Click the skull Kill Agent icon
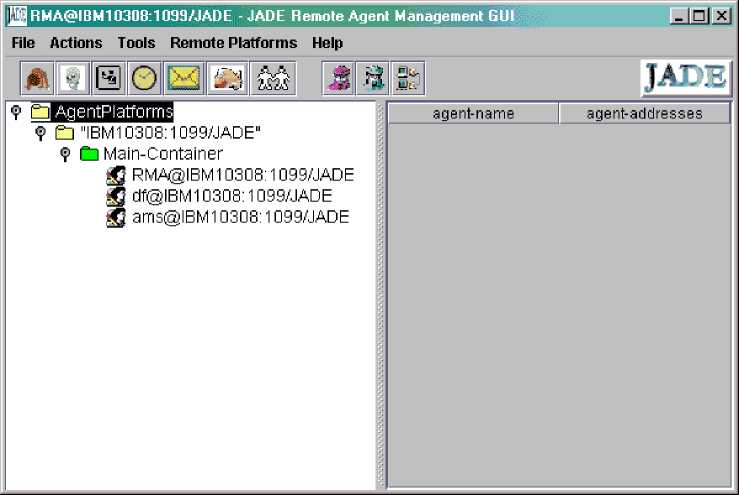 [73, 78]
